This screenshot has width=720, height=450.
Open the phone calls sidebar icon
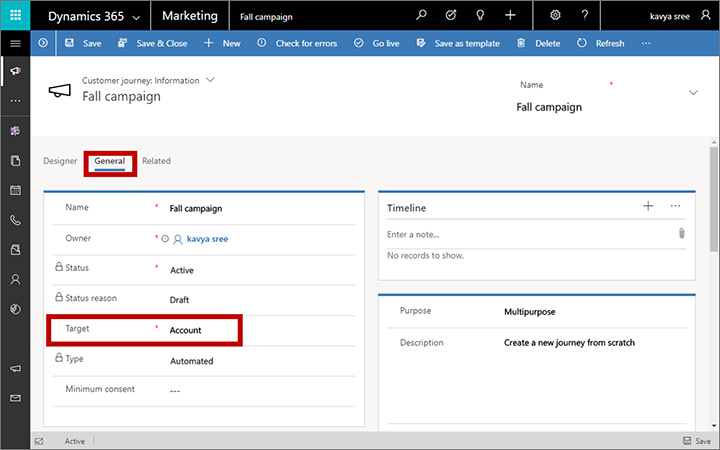16,220
